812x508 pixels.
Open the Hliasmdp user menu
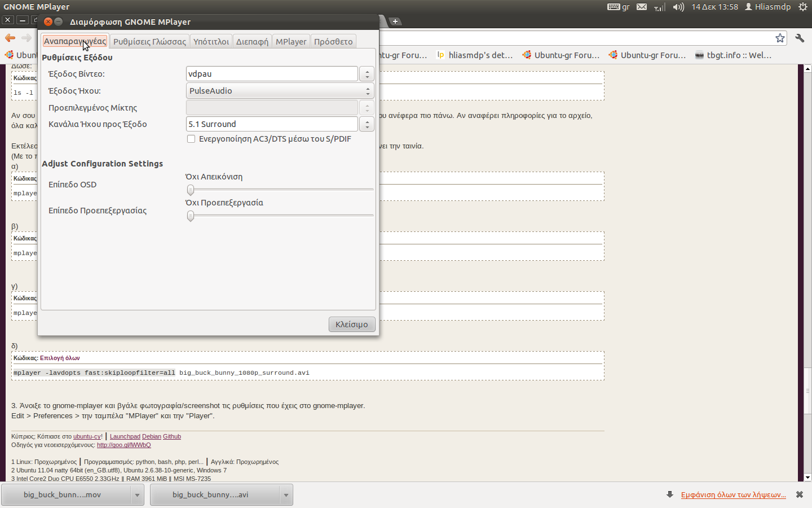pyautogui.click(x=767, y=7)
